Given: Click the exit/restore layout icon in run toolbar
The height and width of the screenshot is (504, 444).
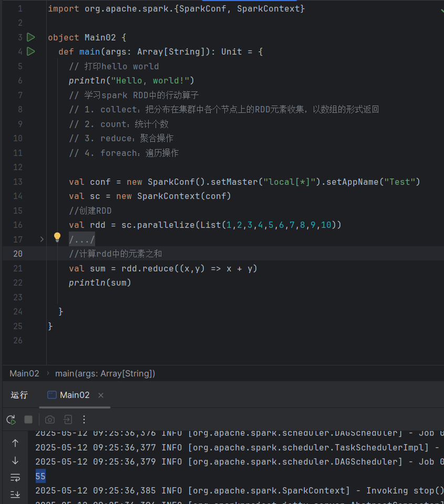Looking at the screenshot, I should point(68,419).
